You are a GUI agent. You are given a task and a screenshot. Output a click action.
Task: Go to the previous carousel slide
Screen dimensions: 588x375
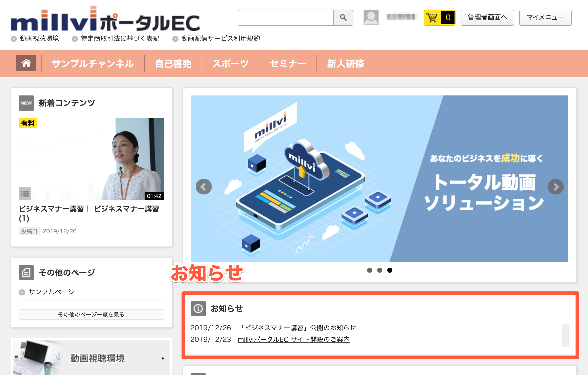coord(204,187)
